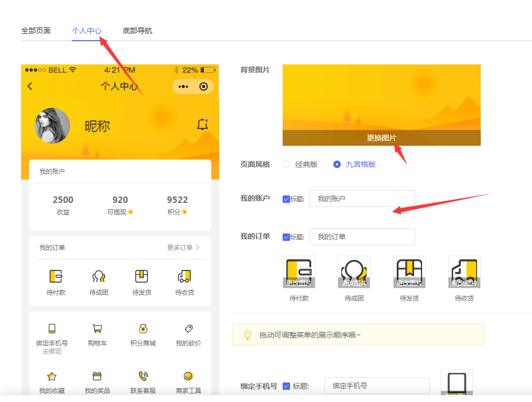Click the 拖动可调整菜单的展示顺序哦~ tip text
This screenshot has width=532, height=402.
coord(310,335)
